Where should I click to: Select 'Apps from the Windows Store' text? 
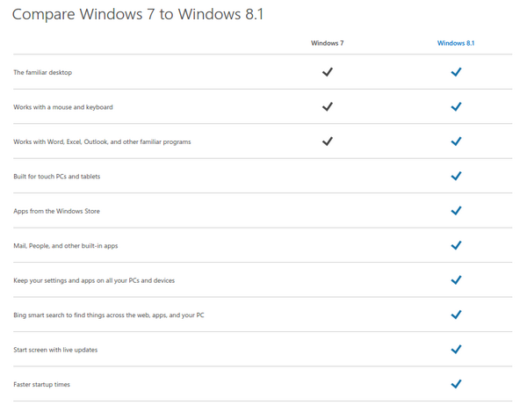coord(56,211)
